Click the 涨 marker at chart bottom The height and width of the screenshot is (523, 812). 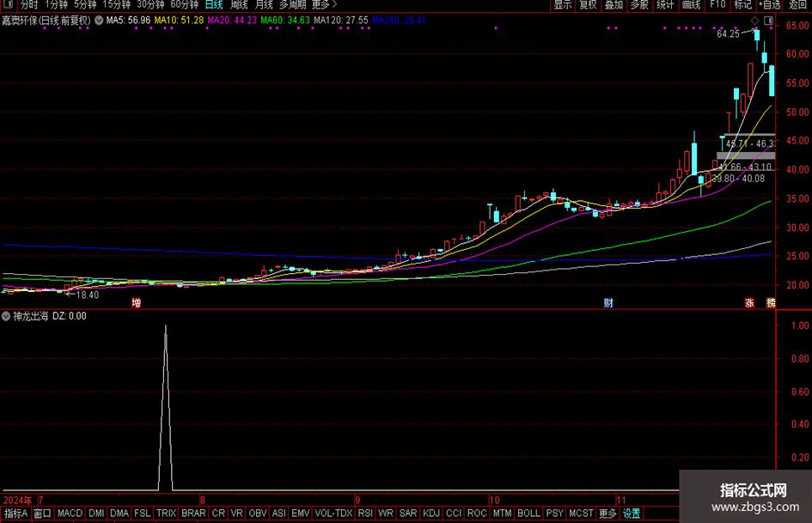click(749, 303)
